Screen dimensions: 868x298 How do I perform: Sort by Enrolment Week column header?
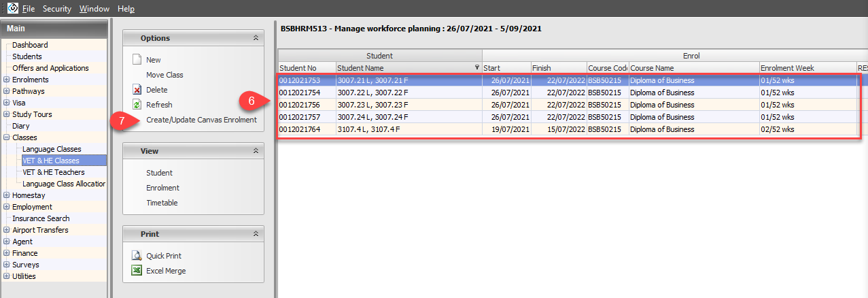[x=786, y=68]
